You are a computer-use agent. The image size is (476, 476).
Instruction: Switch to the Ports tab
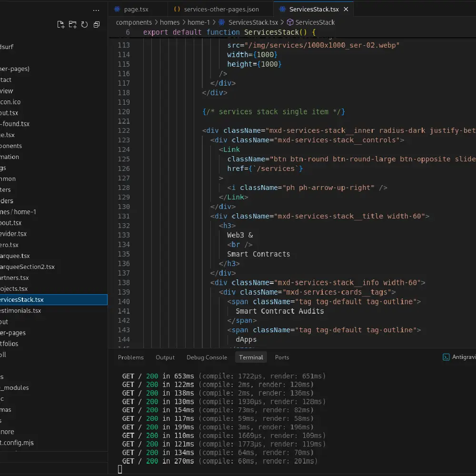282,357
